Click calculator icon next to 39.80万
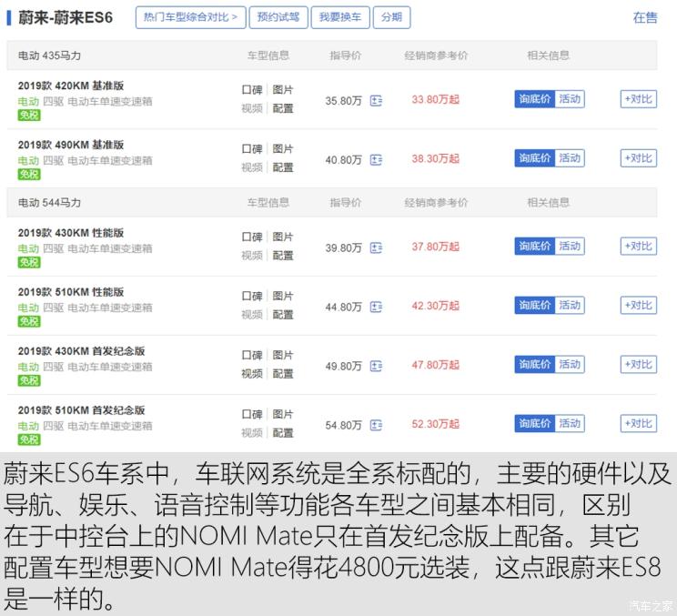The width and height of the screenshot is (677, 616). click(376, 247)
